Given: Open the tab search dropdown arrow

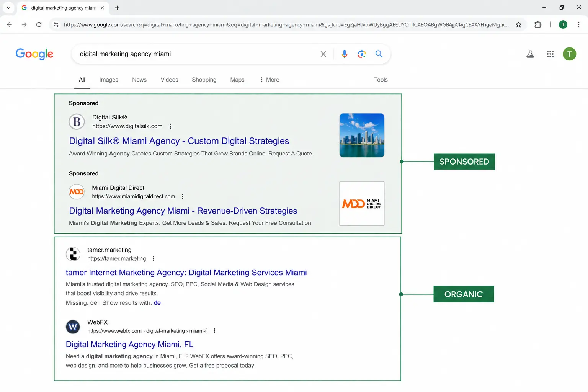Looking at the screenshot, I should coord(8,8).
